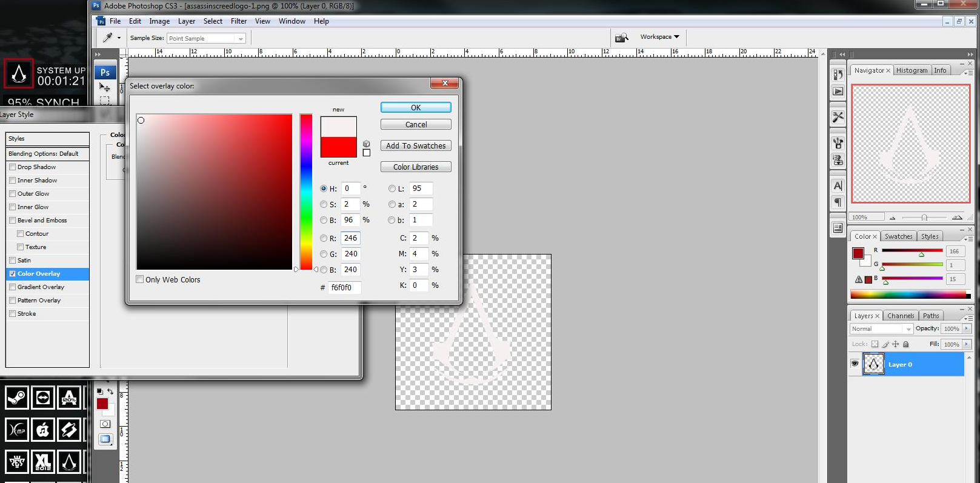
Task: Open the Brushes panel icon
Action: click(x=838, y=143)
